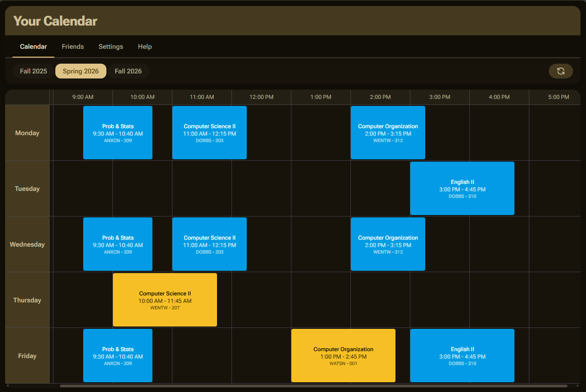
Task: Click the 12:00 PM column header
Action: (x=262, y=97)
